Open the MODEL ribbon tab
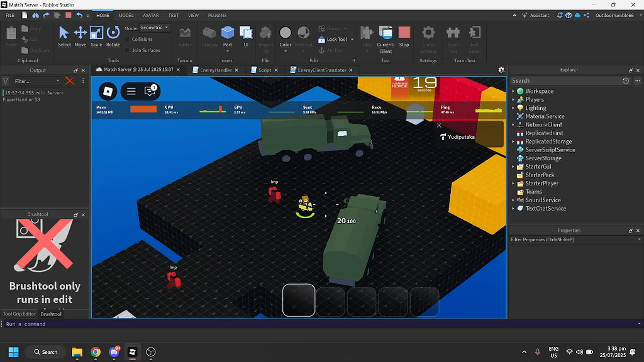 click(x=126, y=15)
